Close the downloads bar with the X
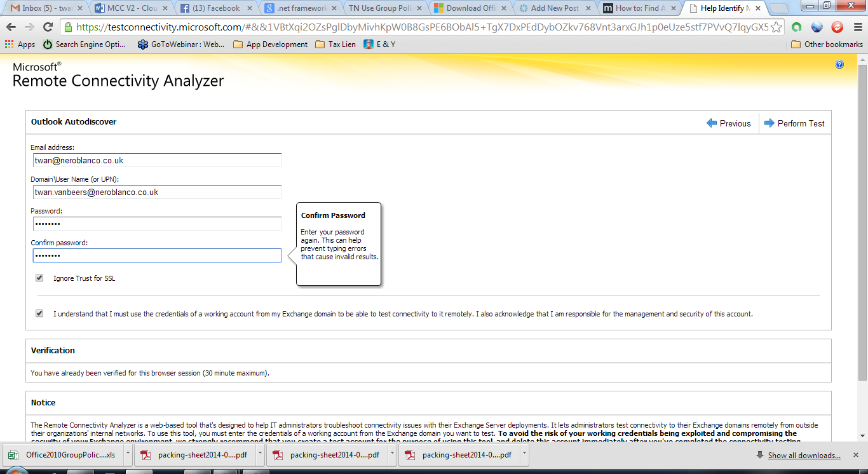Viewport: 868px width, 474px height. (856, 455)
